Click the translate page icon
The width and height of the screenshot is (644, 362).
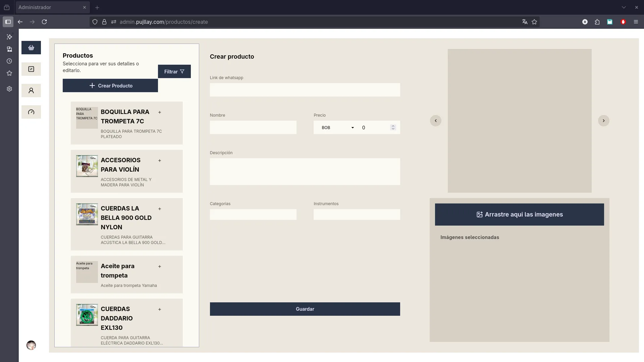525,22
